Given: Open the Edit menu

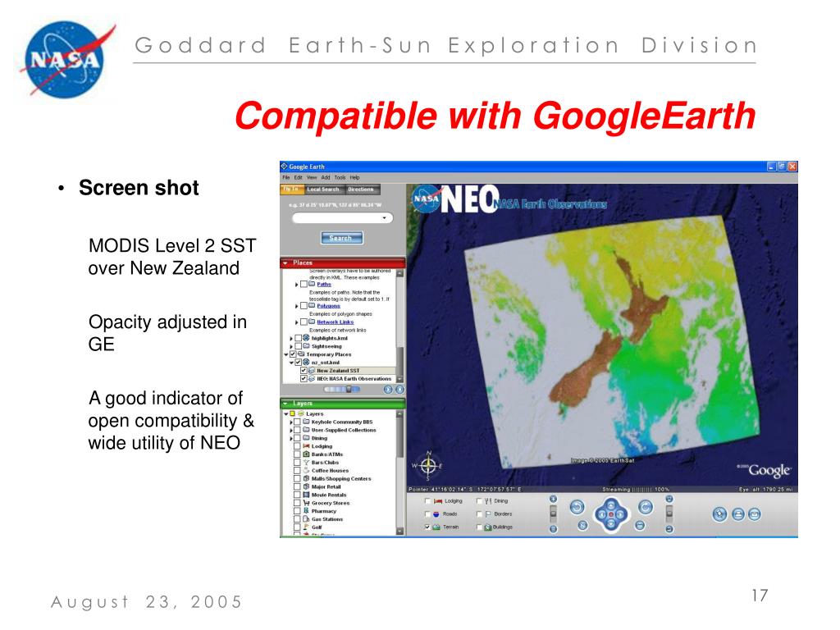Looking at the screenshot, I should [298, 177].
